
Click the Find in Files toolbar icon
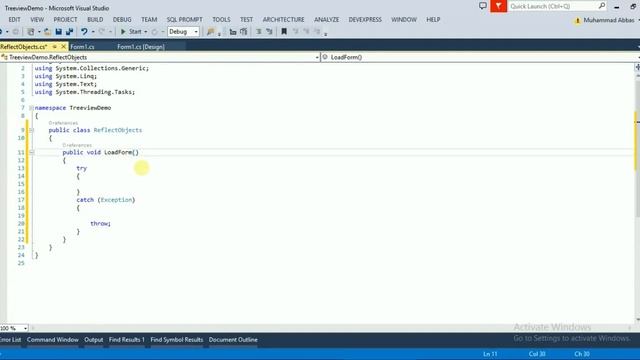click(x=211, y=31)
